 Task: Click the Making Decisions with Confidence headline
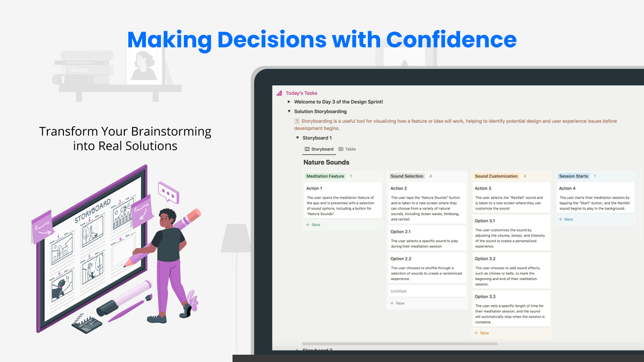pos(322,40)
